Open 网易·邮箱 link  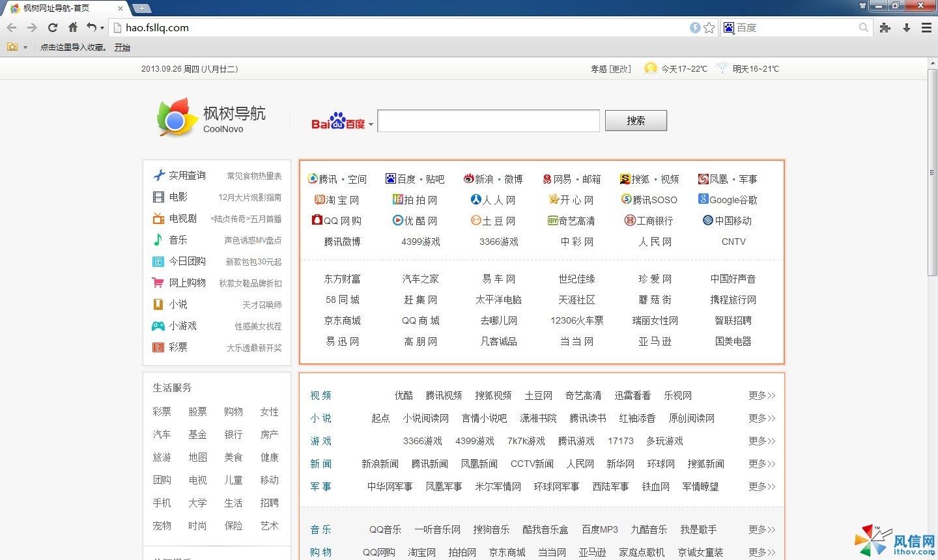[x=571, y=179]
